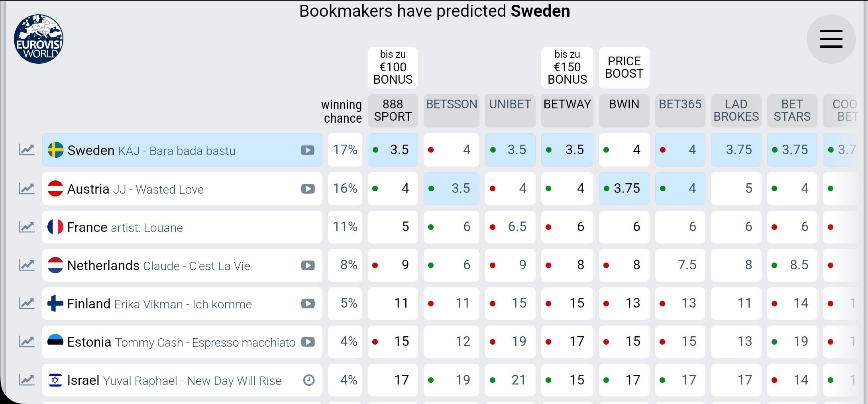Image resolution: width=868 pixels, height=404 pixels.
Task: Select Sweden's 3.5 odds at UNIBET
Action: click(510, 150)
